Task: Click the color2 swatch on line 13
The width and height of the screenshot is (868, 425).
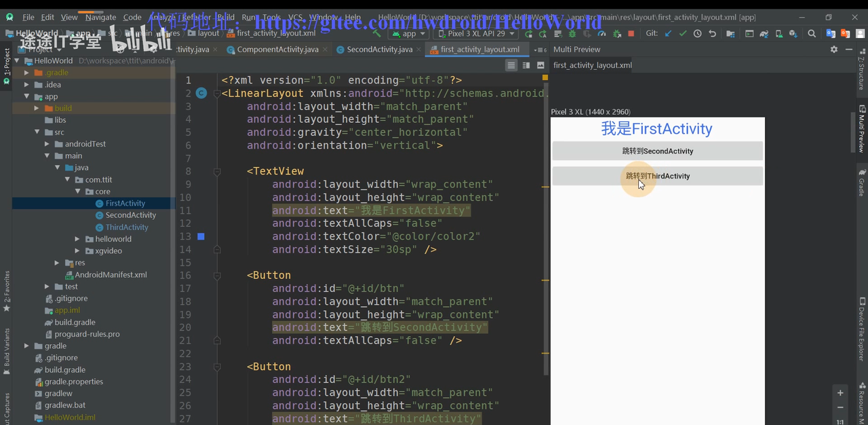Action: (x=201, y=236)
